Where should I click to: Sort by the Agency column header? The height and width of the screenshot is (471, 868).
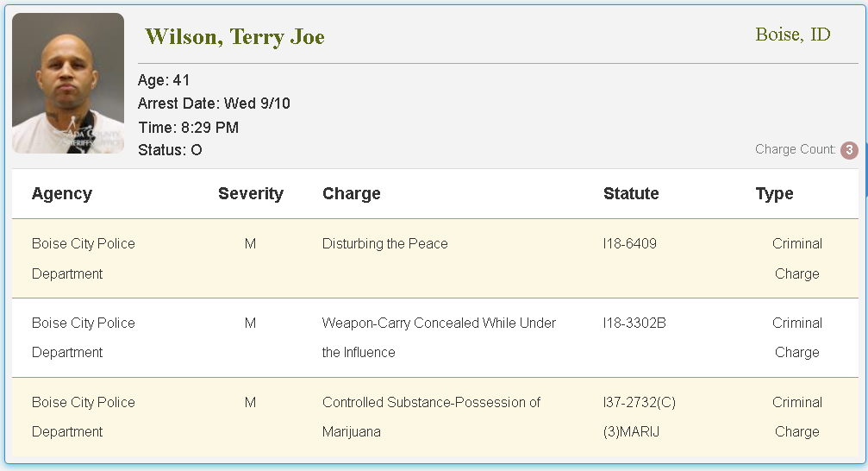click(x=62, y=193)
